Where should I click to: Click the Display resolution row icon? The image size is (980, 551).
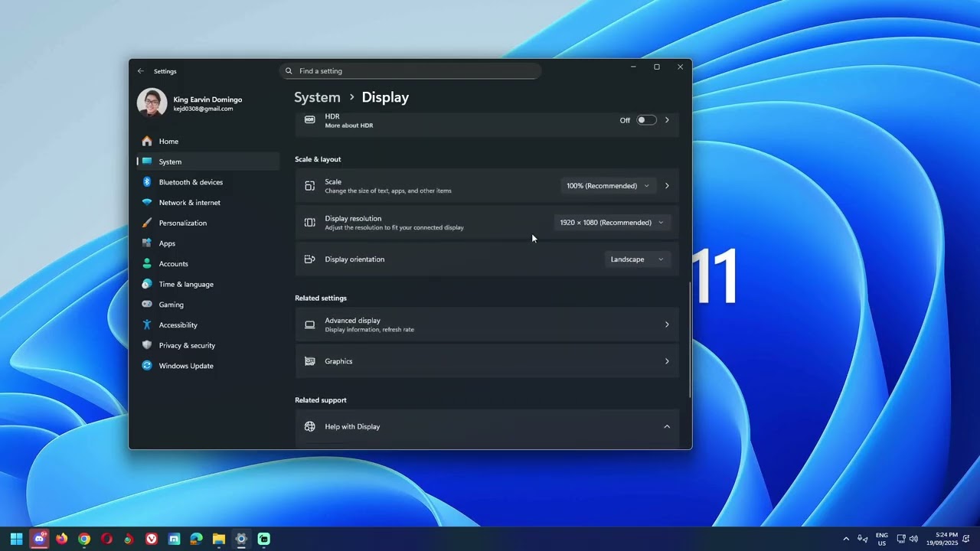coord(309,223)
